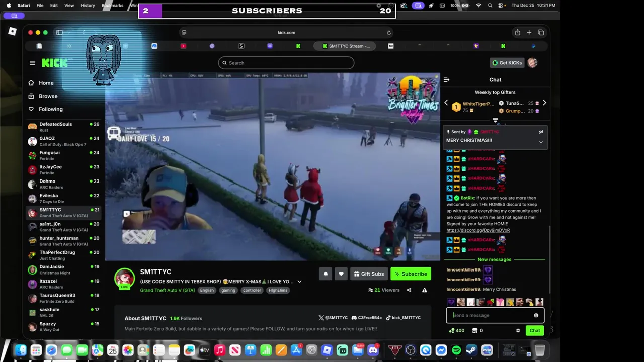Open the Discord C3FrseRB4c link
This screenshot has width=644, height=362.
367,318
